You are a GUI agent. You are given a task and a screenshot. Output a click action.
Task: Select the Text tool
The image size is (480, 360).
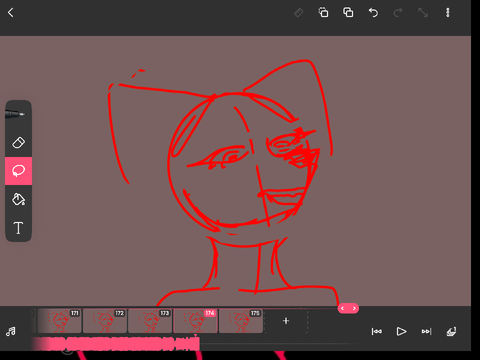click(x=18, y=228)
